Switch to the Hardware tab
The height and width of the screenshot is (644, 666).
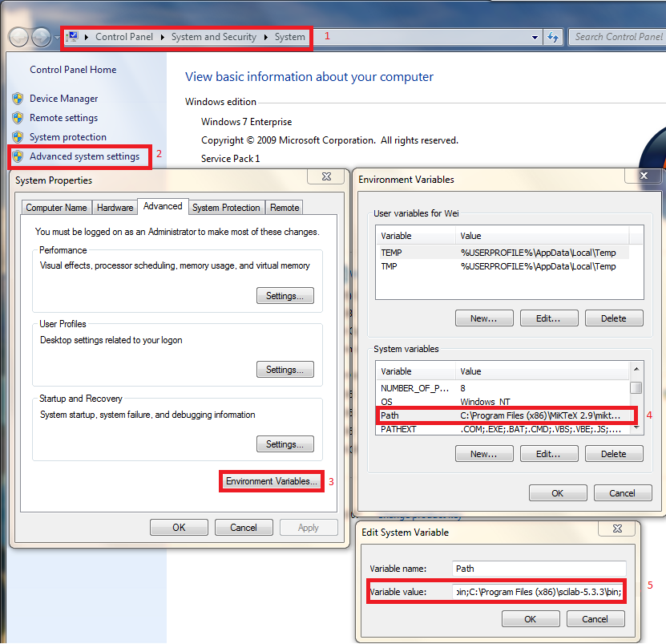[115, 208]
